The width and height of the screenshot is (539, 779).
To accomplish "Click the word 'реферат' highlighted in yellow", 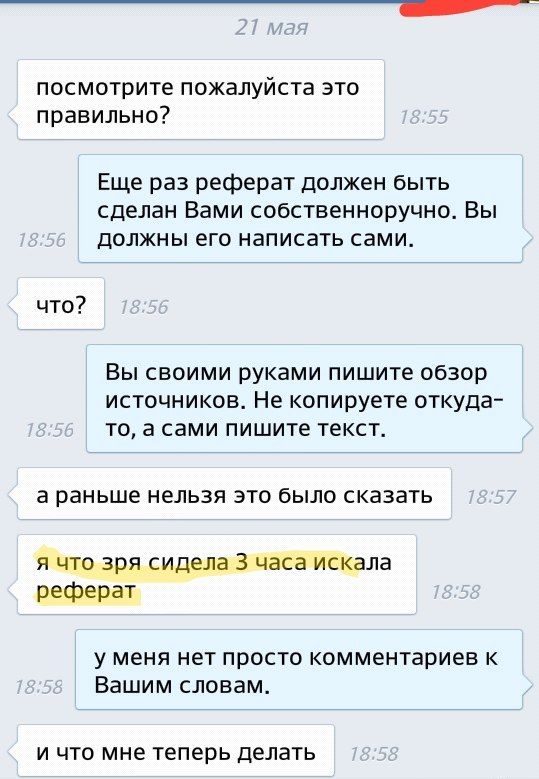I will point(86,590).
